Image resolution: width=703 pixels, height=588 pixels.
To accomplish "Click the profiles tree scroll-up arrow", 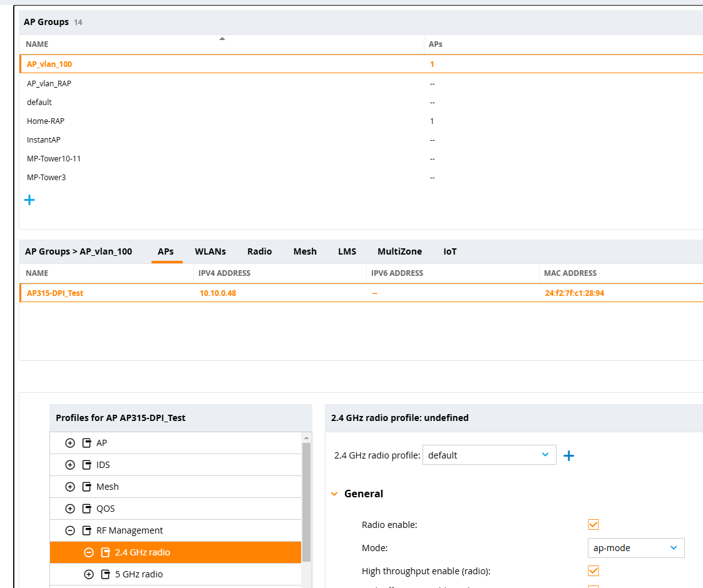I will point(307,438).
